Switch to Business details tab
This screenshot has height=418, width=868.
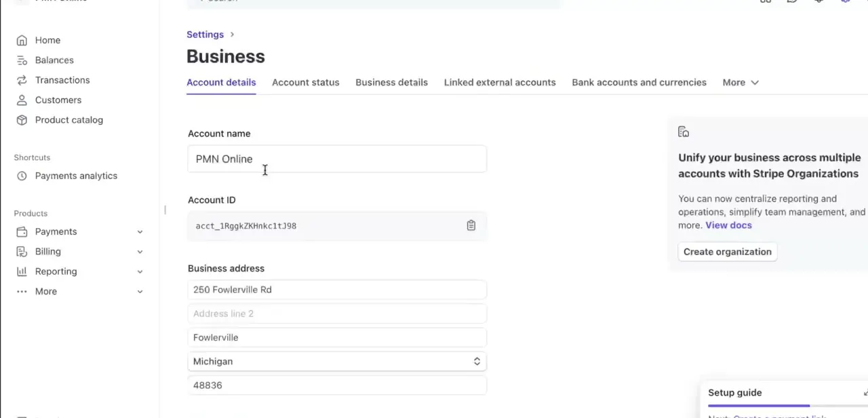391,82
